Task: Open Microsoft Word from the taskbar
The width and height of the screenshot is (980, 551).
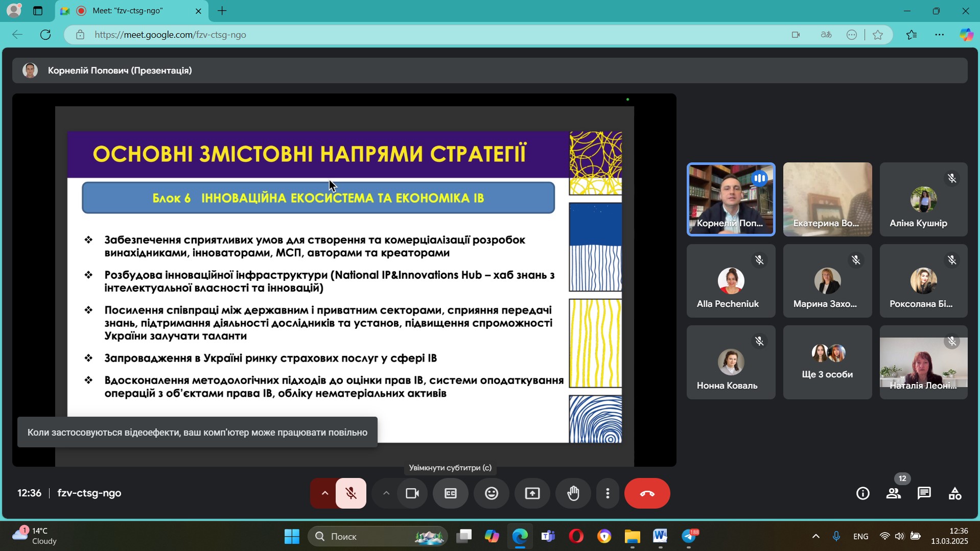Action: click(660, 536)
